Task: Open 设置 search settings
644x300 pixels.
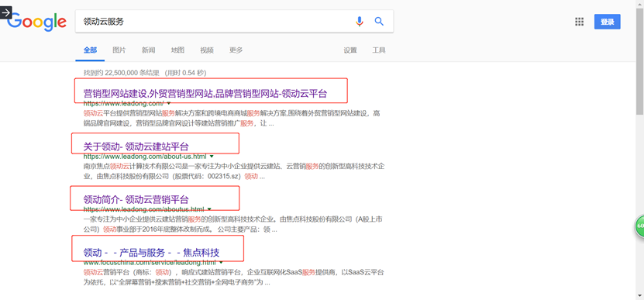Action: pos(350,50)
